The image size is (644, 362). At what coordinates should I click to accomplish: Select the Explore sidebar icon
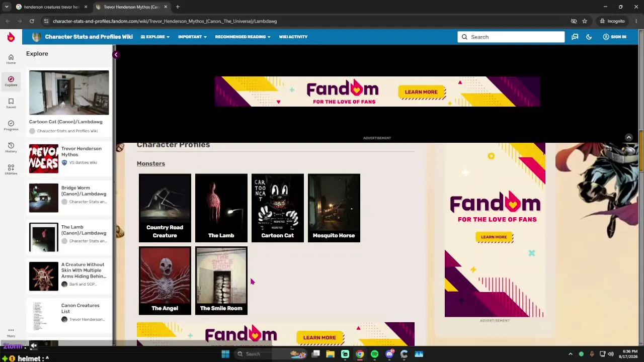click(11, 81)
